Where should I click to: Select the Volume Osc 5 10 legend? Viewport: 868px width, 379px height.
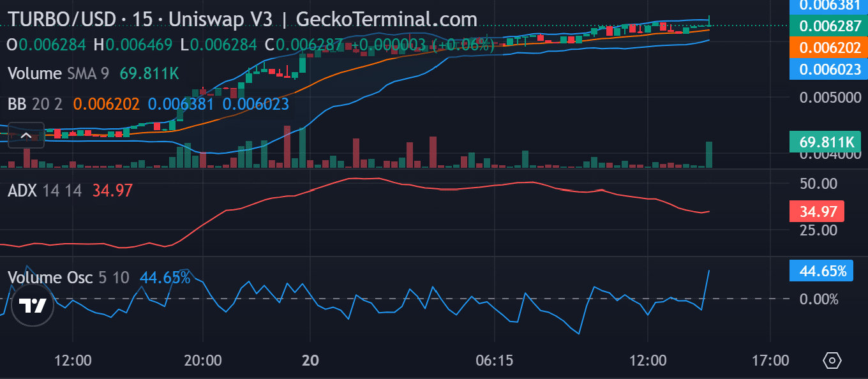pyautogui.click(x=68, y=278)
